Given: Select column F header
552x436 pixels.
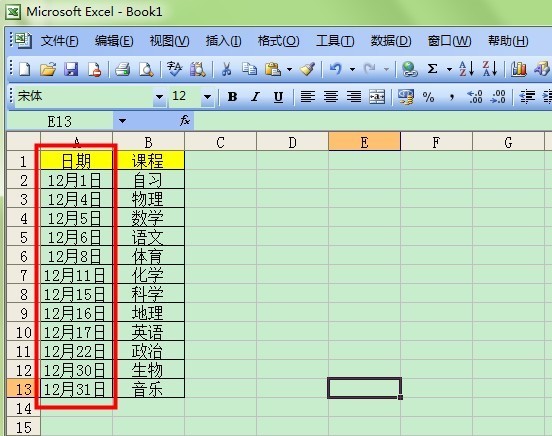Looking at the screenshot, I should pyautogui.click(x=436, y=142).
